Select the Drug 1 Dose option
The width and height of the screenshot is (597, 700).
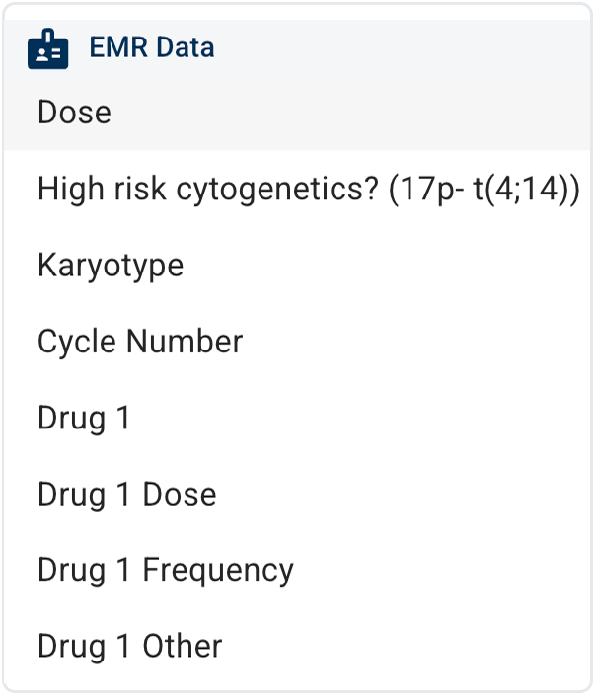point(126,494)
